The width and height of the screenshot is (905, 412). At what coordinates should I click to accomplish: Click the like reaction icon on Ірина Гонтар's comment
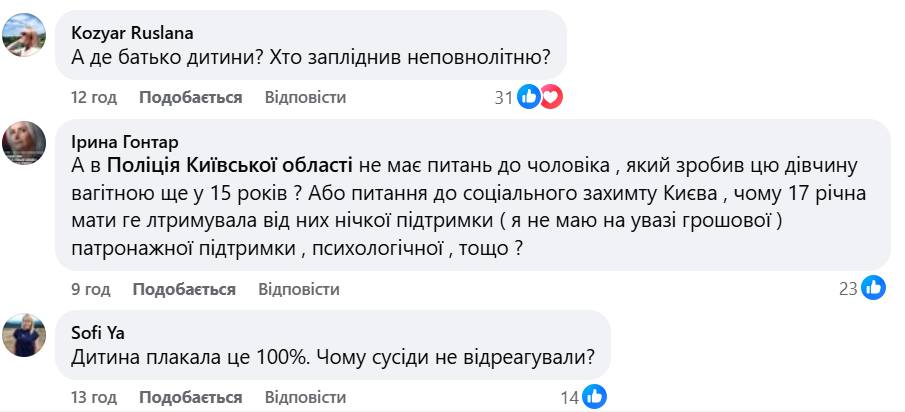click(874, 289)
